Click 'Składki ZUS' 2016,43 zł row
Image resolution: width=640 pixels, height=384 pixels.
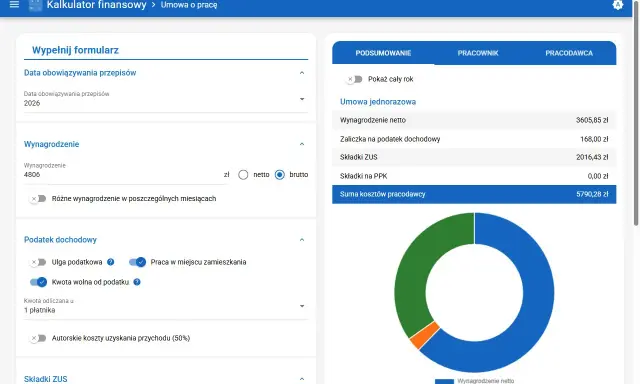click(x=474, y=157)
